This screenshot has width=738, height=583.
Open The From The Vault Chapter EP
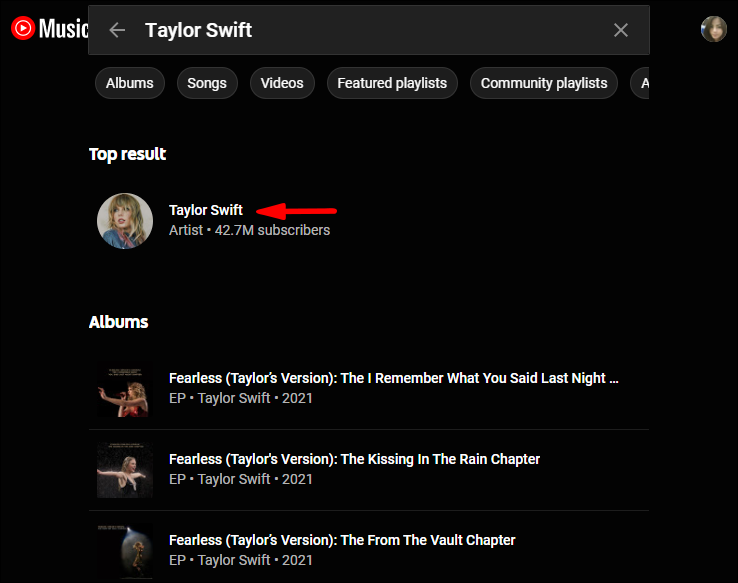tap(342, 540)
